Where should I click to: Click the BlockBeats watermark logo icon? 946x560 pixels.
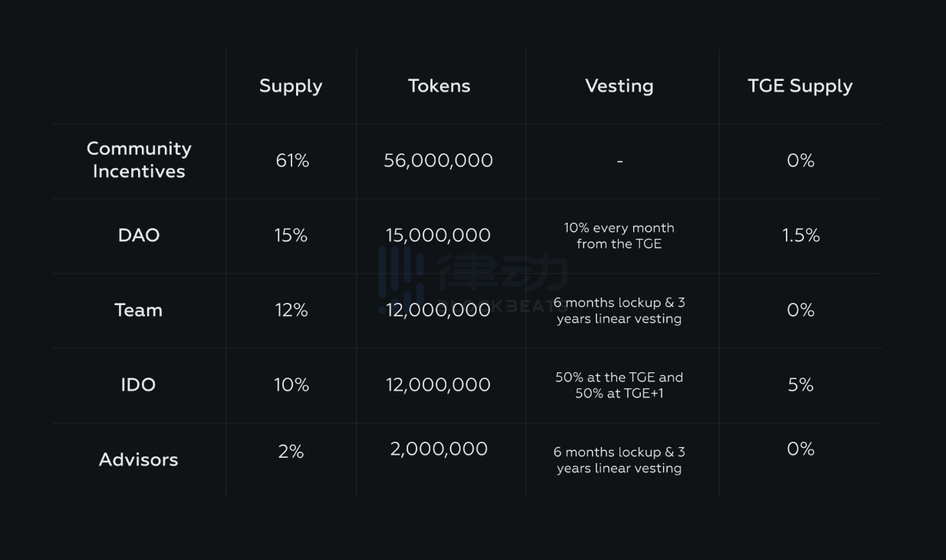[401, 273]
